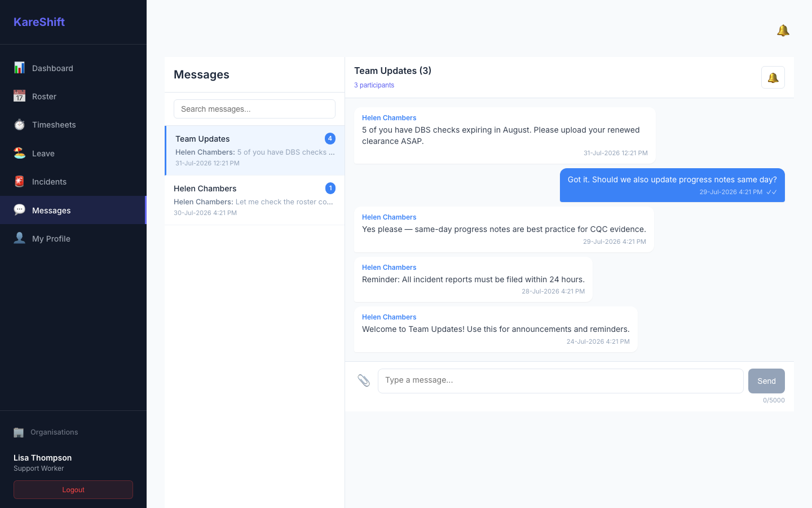Click the Timesheets stopwatch icon

(19, 125)
